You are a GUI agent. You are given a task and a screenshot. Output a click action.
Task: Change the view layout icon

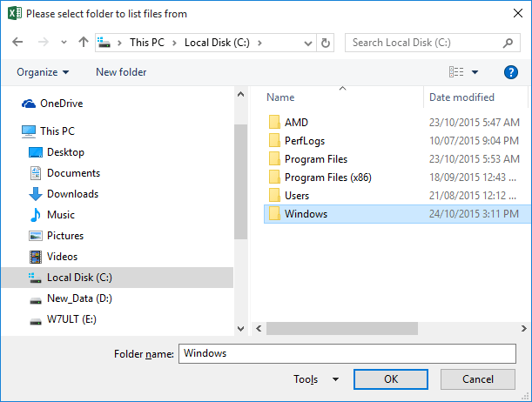point(456,72)
